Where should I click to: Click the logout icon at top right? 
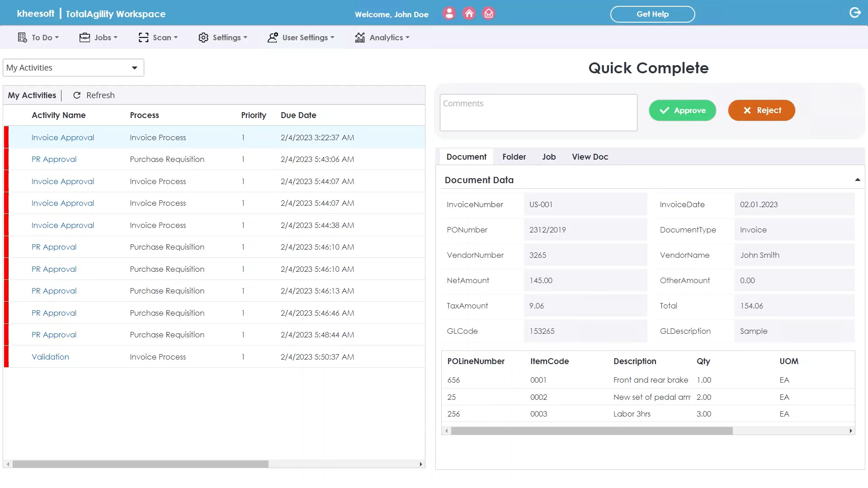point(855,13)
